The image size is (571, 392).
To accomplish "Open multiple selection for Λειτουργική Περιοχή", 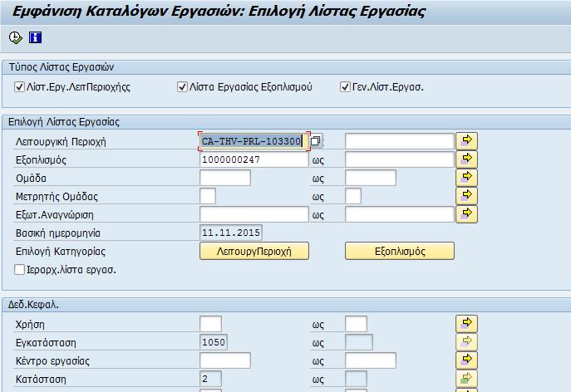I will (466, 141).
